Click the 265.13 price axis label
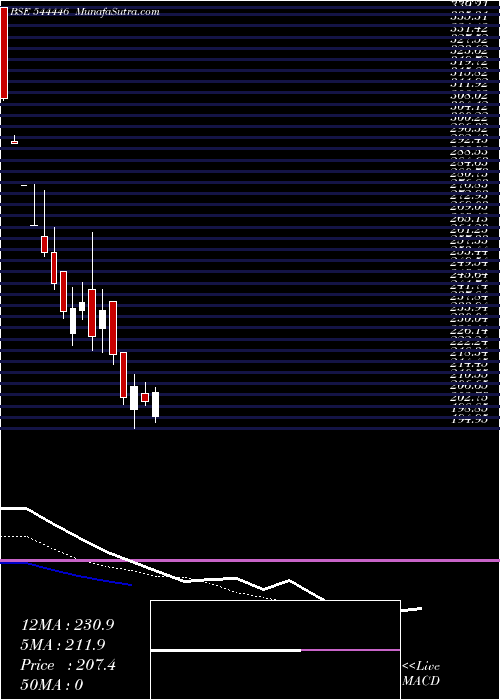 tap(469, 219)
